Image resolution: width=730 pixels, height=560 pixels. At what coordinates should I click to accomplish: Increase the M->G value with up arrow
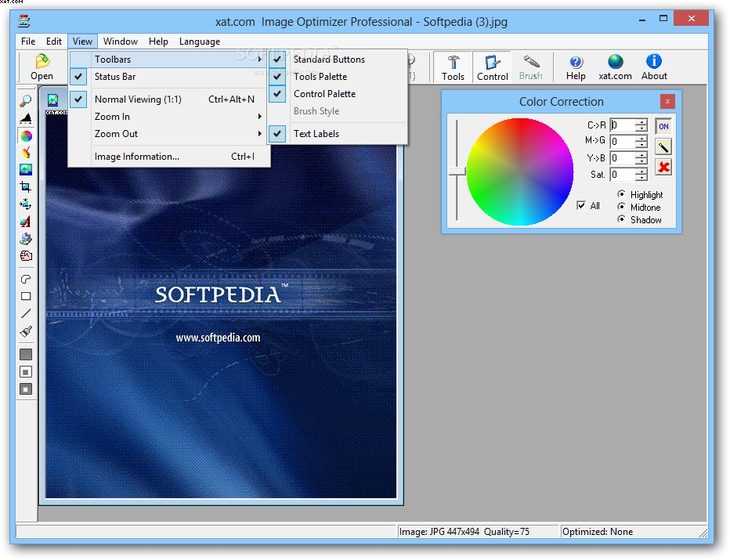pyautogui.click(x=641, y=139)
